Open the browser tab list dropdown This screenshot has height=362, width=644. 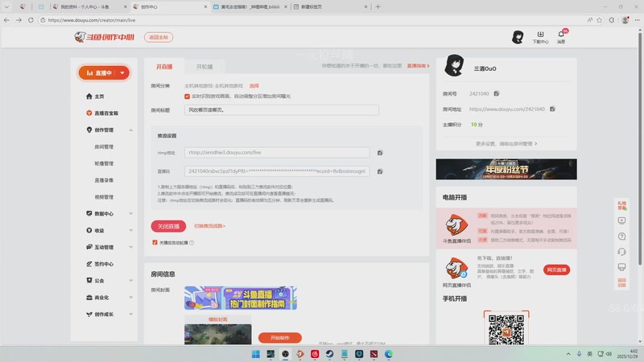click(6, 6)
